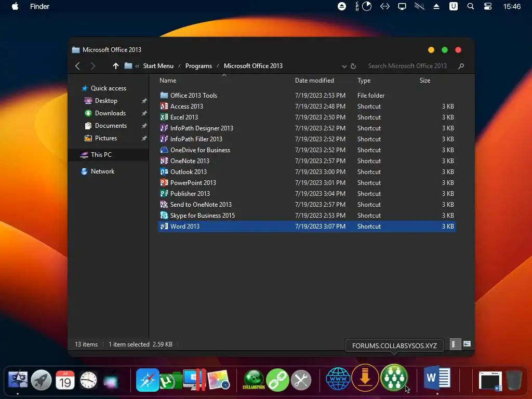Select the Word 2013 shortcut icon
Viewport: 532px width, 399px height.
(164, 226)
